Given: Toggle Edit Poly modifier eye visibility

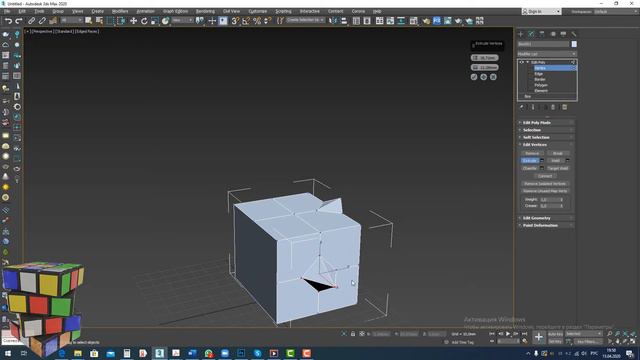Looking at the screenshot, I should click(521, 62).
